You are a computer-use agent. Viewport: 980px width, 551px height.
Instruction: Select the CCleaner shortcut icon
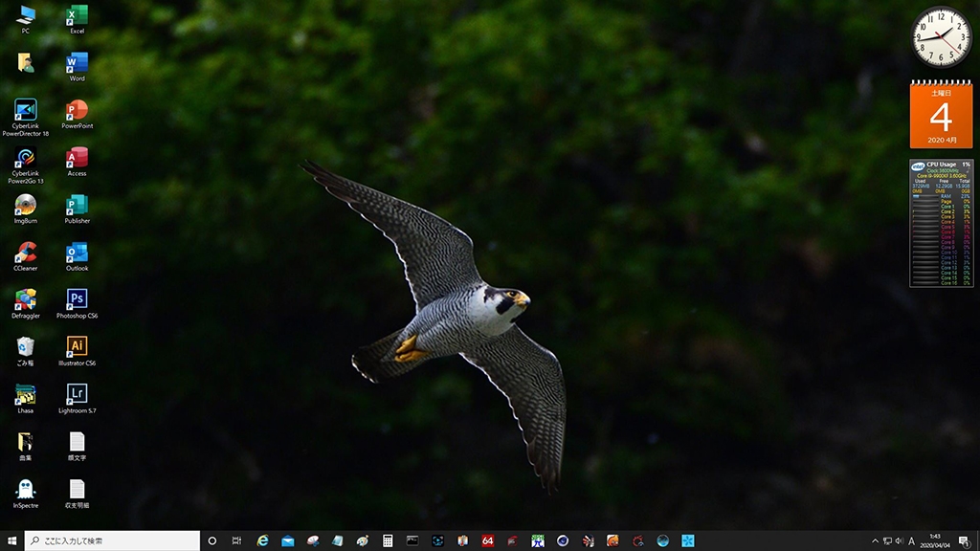coord(25,253)
